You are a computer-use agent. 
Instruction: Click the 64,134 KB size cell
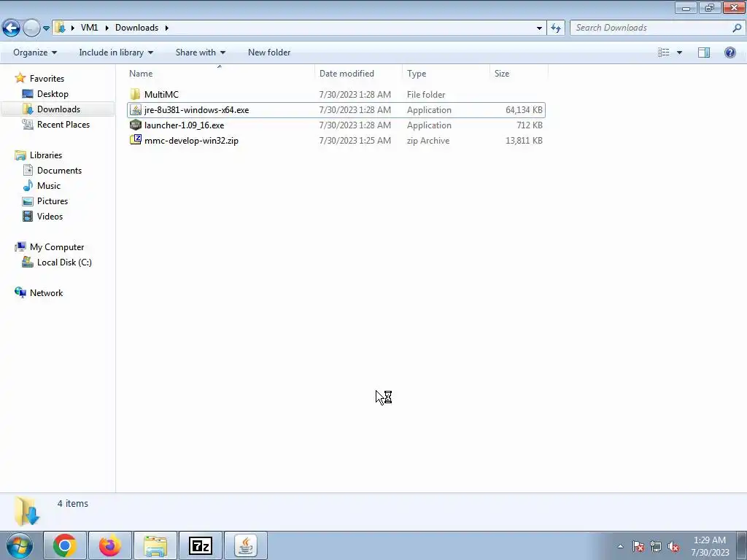(x=524, y=110)
